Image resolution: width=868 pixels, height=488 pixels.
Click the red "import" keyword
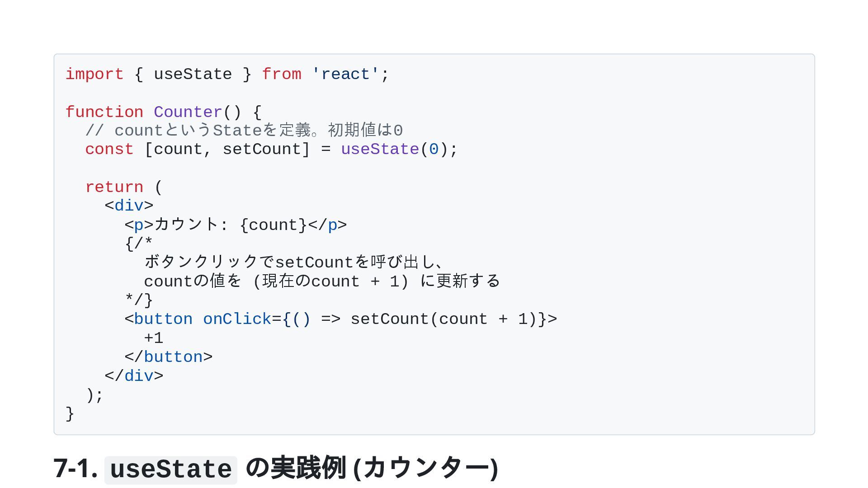click(94, 74)
